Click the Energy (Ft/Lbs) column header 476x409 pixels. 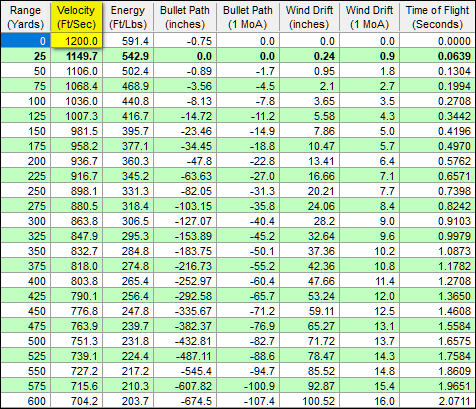pos(128,17)
